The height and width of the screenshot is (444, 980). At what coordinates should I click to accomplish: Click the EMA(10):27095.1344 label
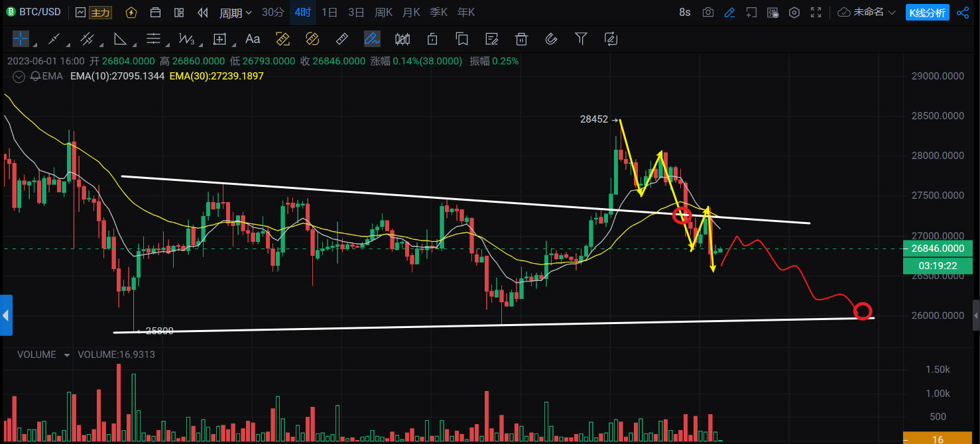tap(117, 76)
